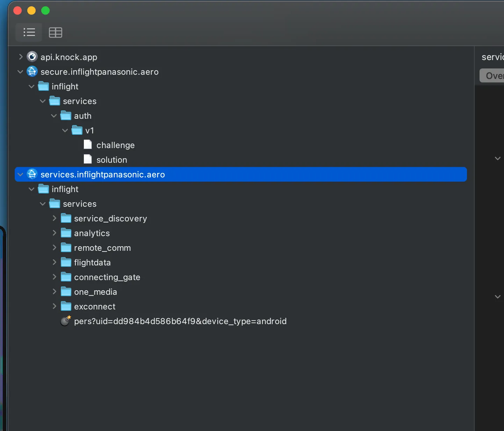
Task: Expand the analytics folder chevron
Action: coord(54,233)
